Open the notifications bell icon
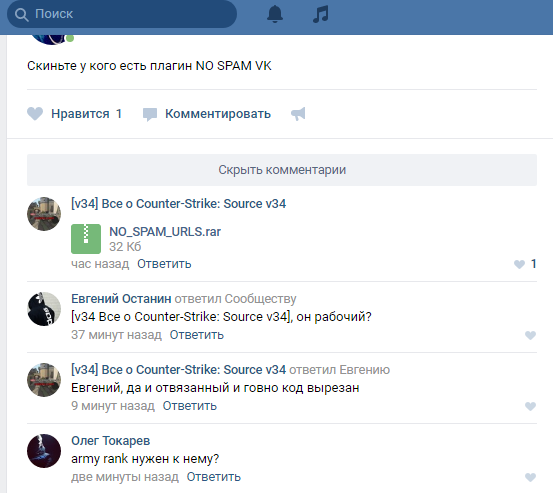This screenshot has width=553, height=493. (x=275, y=14)
